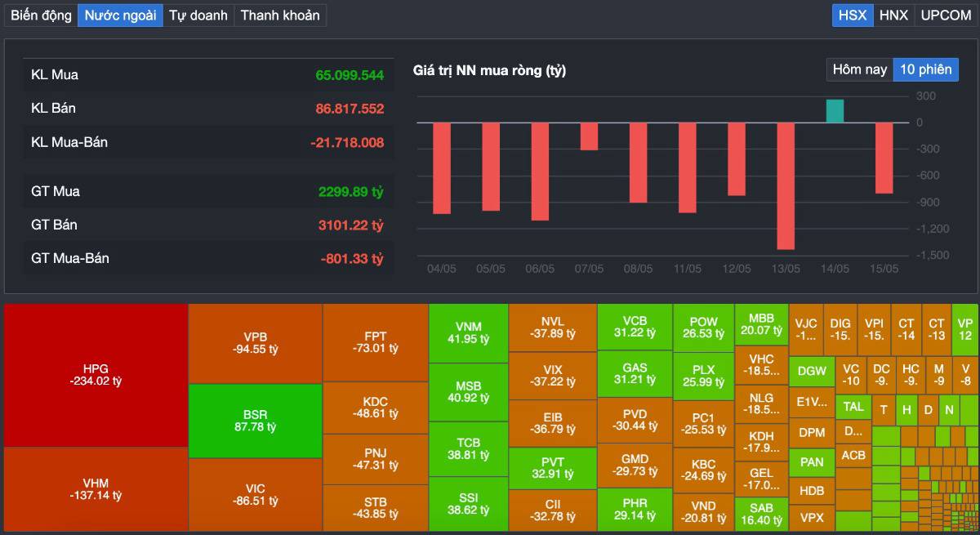Click the green BSR tile

tap(255, 421)
